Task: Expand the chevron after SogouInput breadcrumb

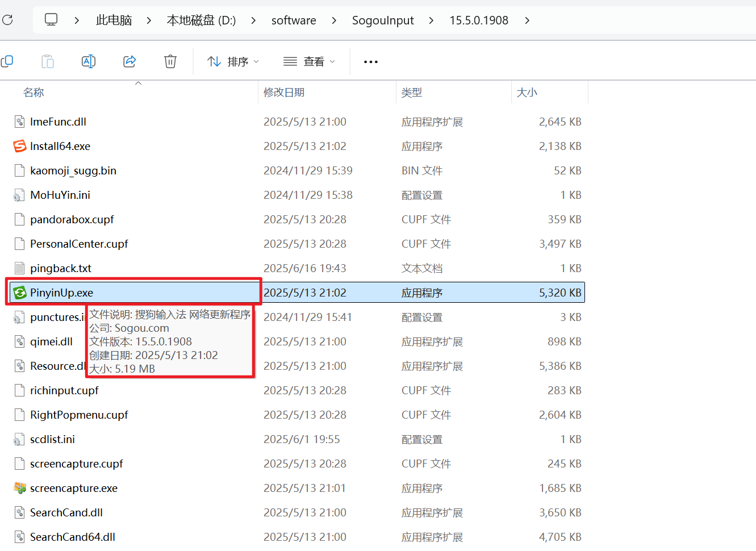Action: click(x=431, y=20)
